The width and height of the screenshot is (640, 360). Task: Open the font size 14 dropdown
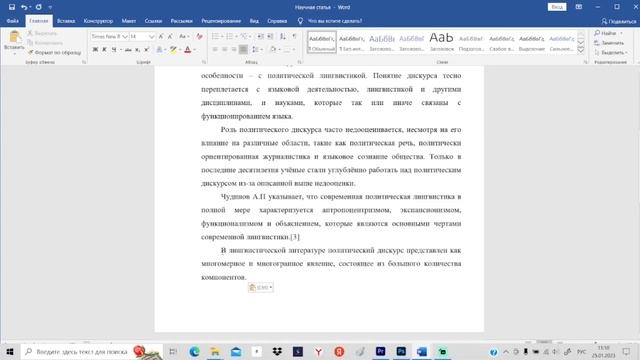coord(151,36)
